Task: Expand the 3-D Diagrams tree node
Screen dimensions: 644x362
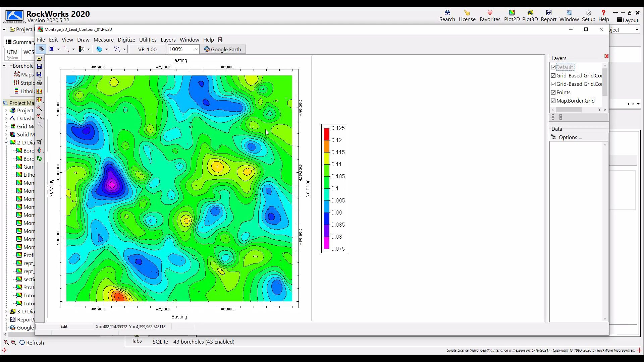Action: point(6,311)
